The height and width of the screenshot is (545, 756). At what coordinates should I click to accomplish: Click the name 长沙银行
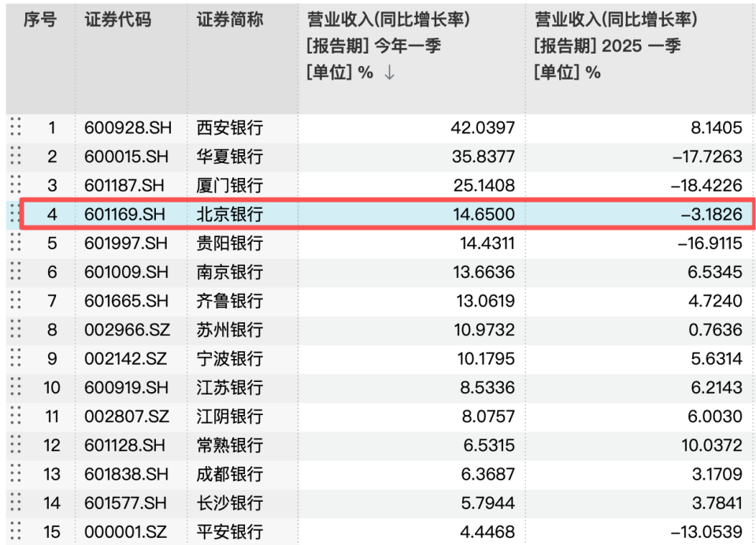tap(230, 503)
